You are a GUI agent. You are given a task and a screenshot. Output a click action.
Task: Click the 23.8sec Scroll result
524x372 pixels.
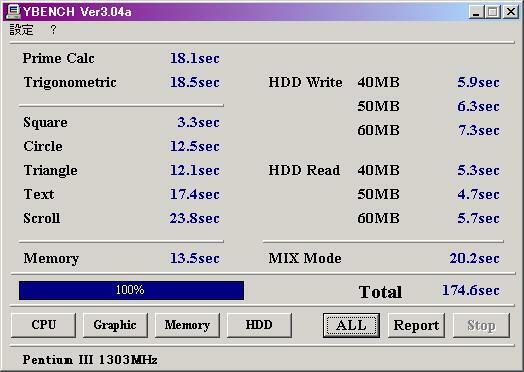click(194, 218)
